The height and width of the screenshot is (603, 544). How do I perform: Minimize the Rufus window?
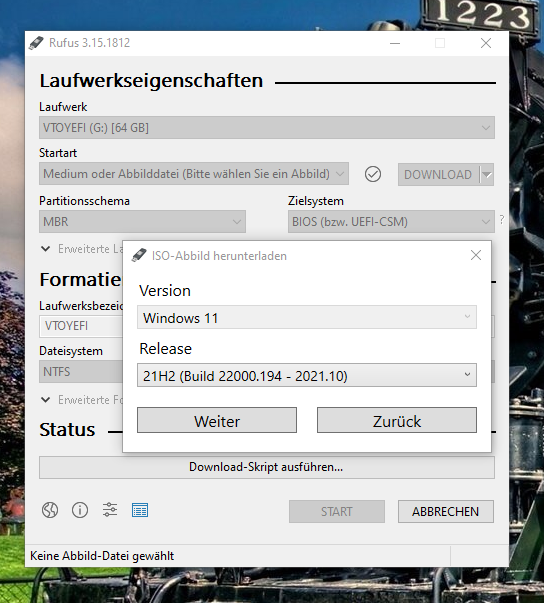pos(395,43)
